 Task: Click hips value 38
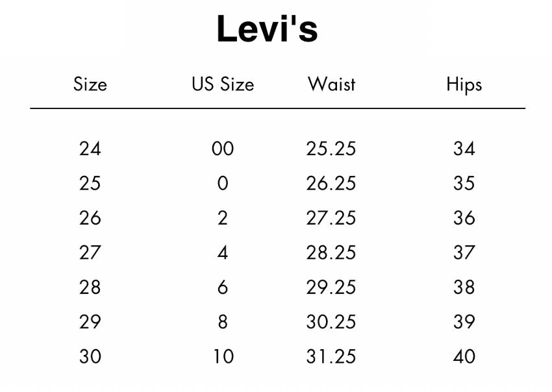click(464, 287)
